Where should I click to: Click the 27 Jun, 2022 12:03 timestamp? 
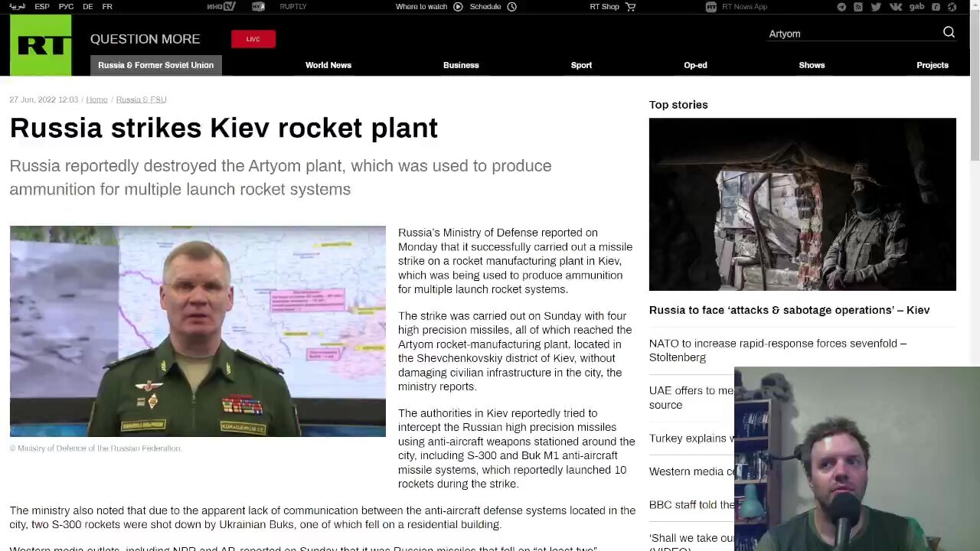pyautogui.click(x=44, y=99)
